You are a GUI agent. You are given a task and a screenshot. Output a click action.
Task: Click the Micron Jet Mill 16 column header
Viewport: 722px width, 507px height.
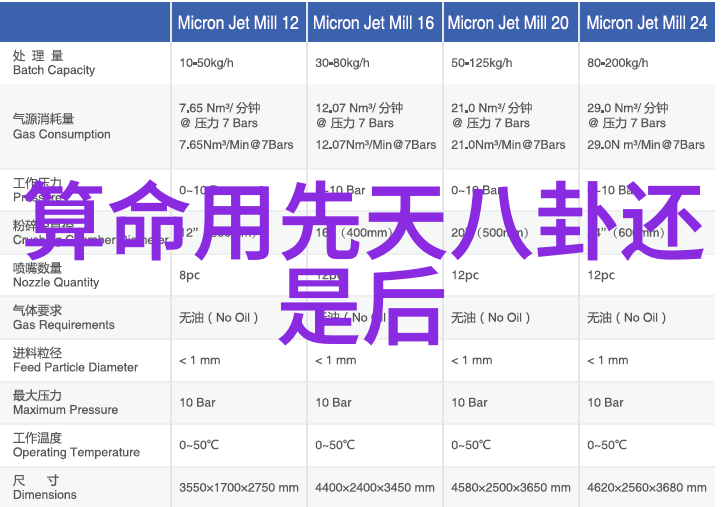coord(374,23)
